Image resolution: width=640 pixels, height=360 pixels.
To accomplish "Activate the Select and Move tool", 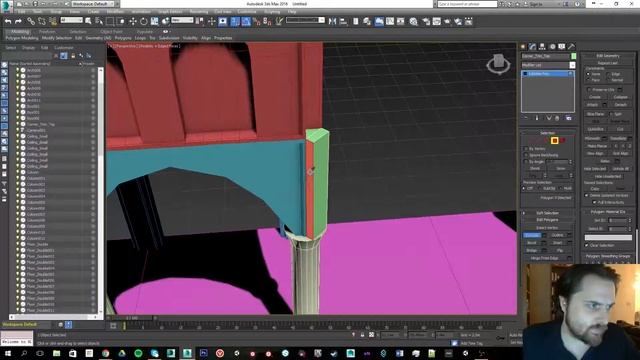I will pyautogui.click(x=133, y=21).
